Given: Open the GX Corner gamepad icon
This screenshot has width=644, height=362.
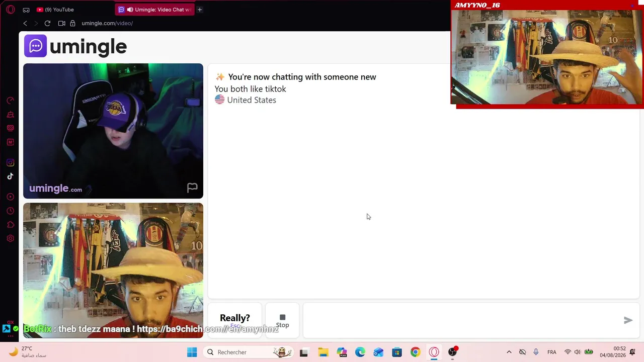Looking at the screenshot, I should (x=26, y=10).
